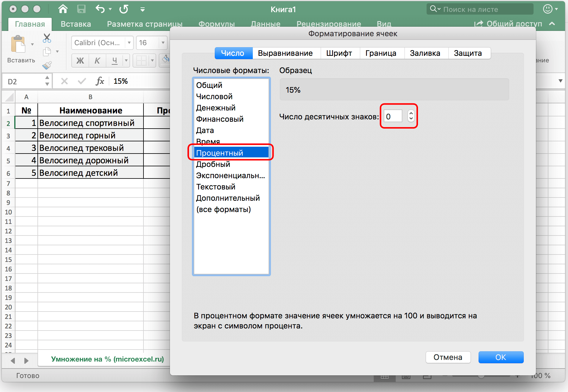Click the Home house icon in title bar
The image size is (568, 392).
point(63,9)
